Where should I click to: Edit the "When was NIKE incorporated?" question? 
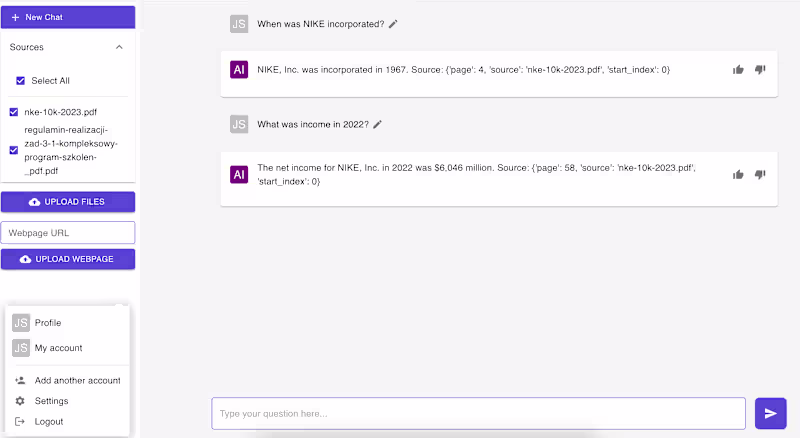[x=393, y=24]
